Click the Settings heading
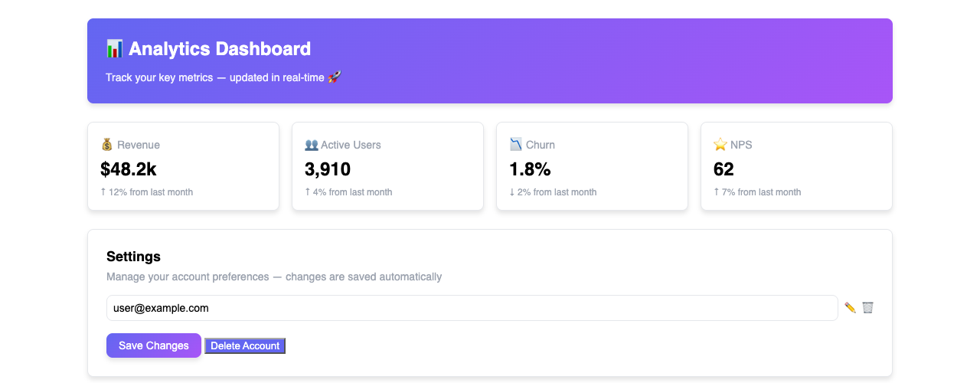Screen dimensions: 980x383 (x=133, y=257)
